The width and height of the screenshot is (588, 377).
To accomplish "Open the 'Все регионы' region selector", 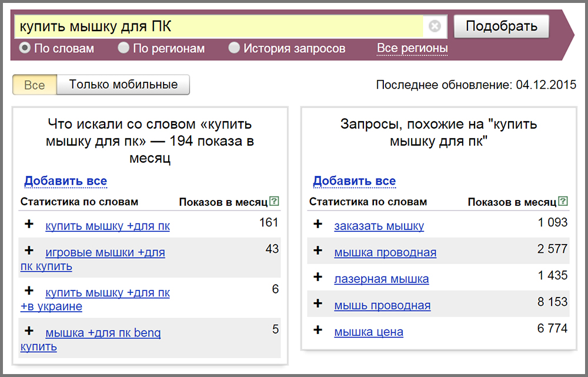I will (412, 48).
